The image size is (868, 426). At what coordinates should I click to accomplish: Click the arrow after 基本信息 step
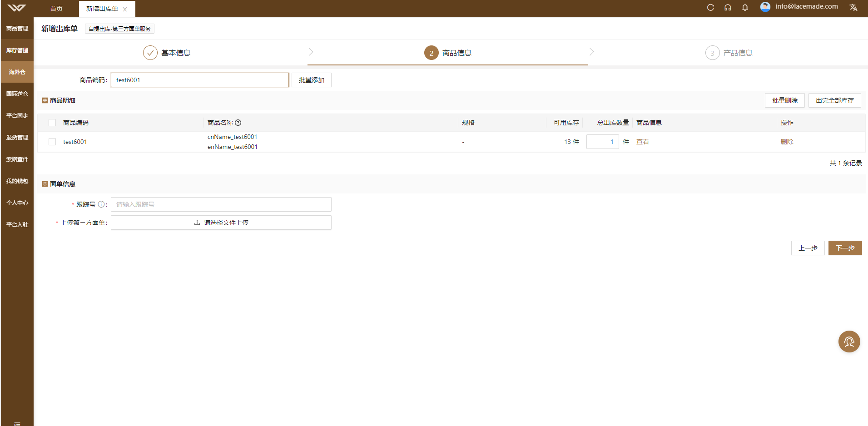311,52
